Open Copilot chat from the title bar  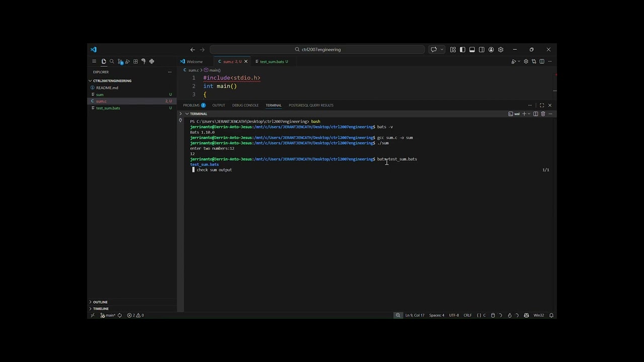click(434, 49)
